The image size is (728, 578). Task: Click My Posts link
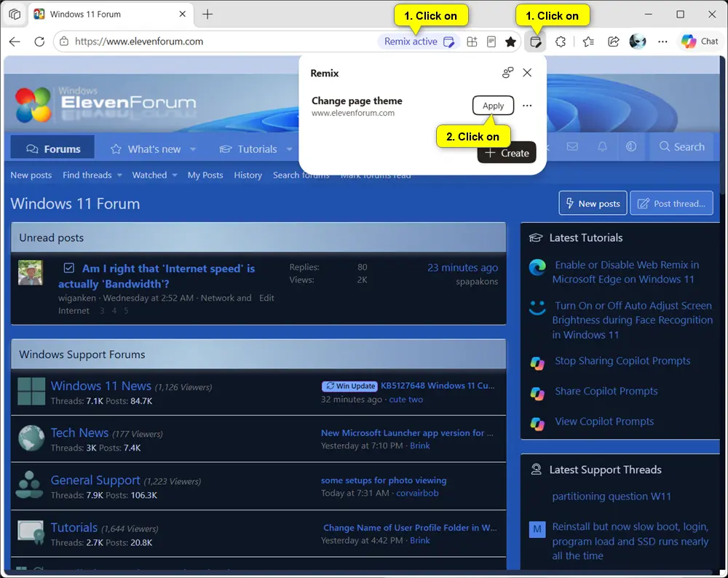point(205,175)
